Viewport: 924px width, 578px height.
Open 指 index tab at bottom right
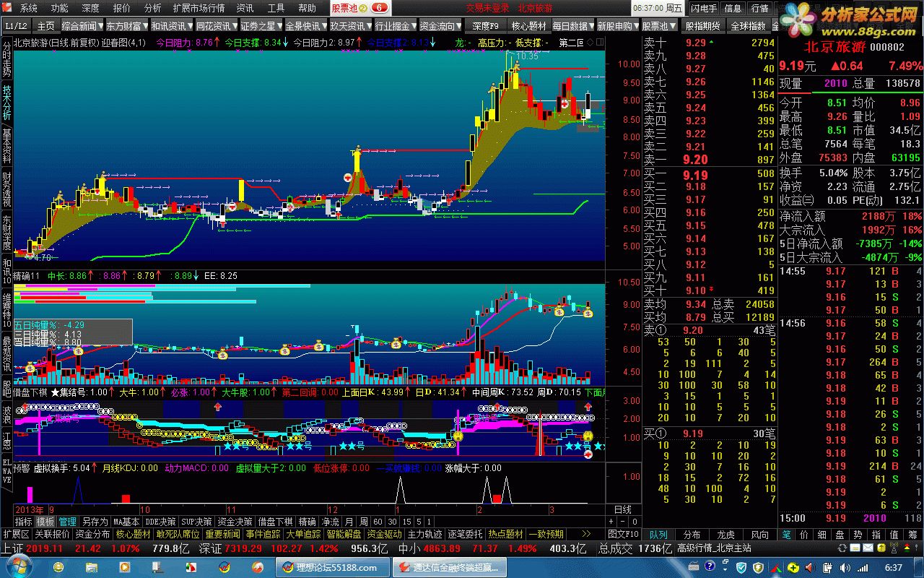[876, 535]
